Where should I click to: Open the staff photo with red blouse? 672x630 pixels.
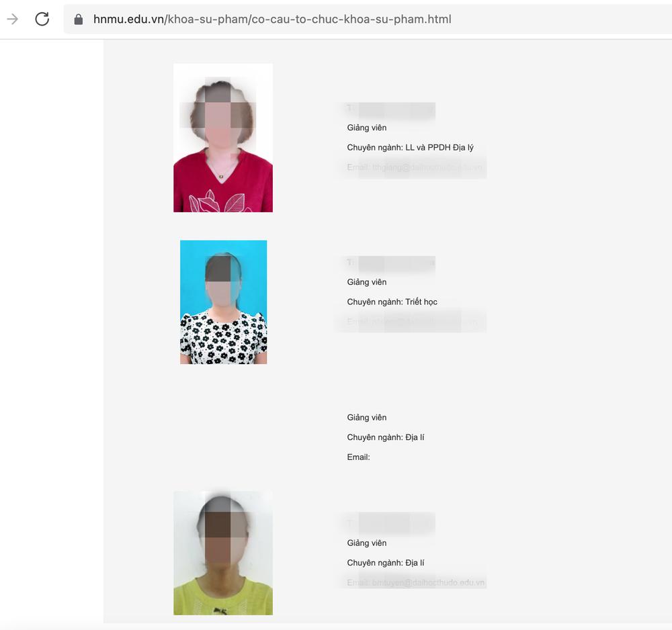tap(223, 138)
